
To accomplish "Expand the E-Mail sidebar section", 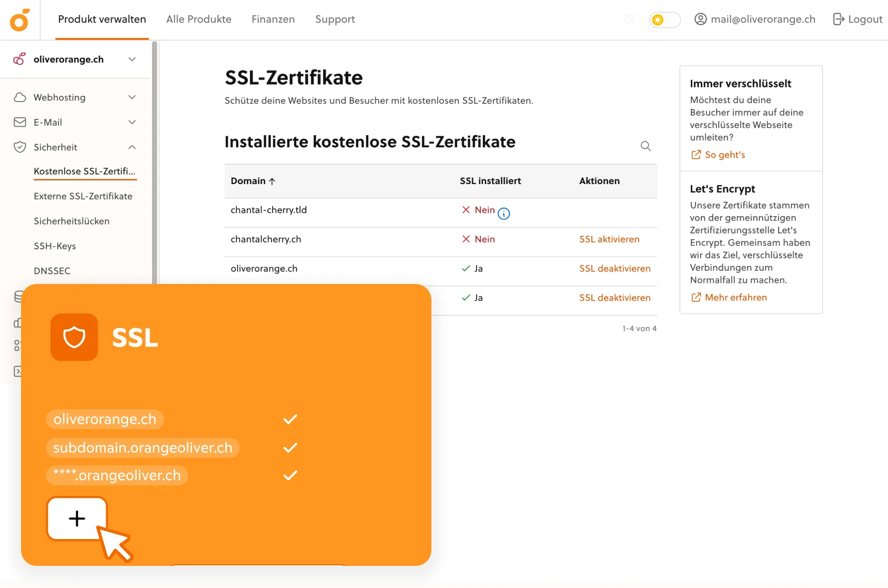I will click(132, 122).
